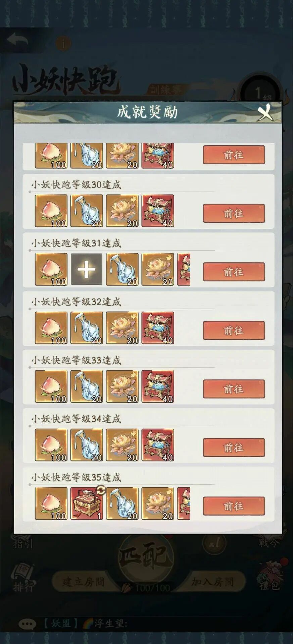Tap the back arrow at top left
Screen dimensions: 293x644
pos(17,40)
